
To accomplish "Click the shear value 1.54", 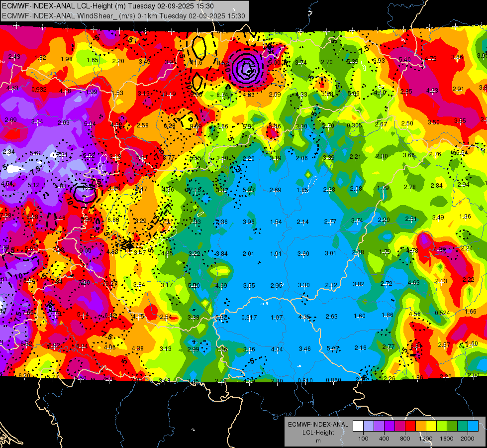I will point(276,222).
